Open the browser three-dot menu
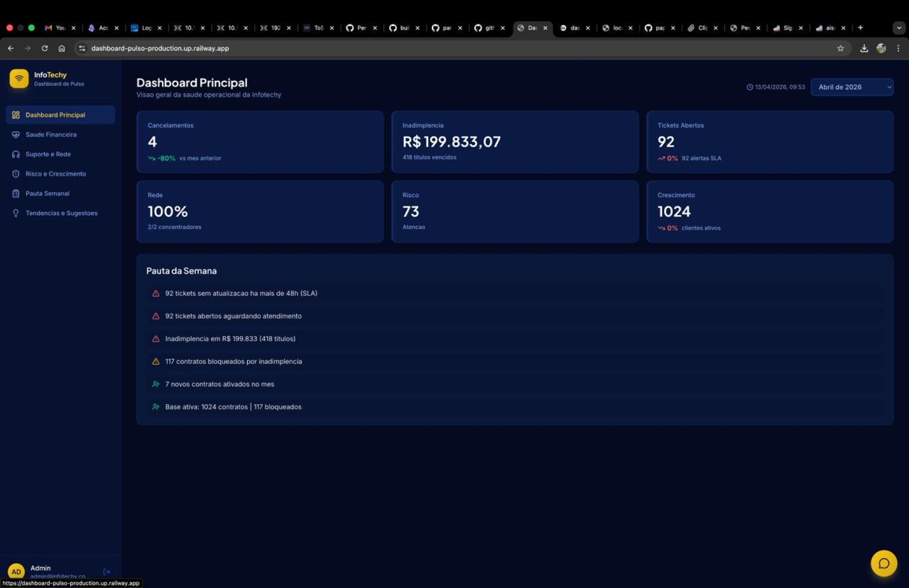Screen dimensions: 909x588 [898, 48]
